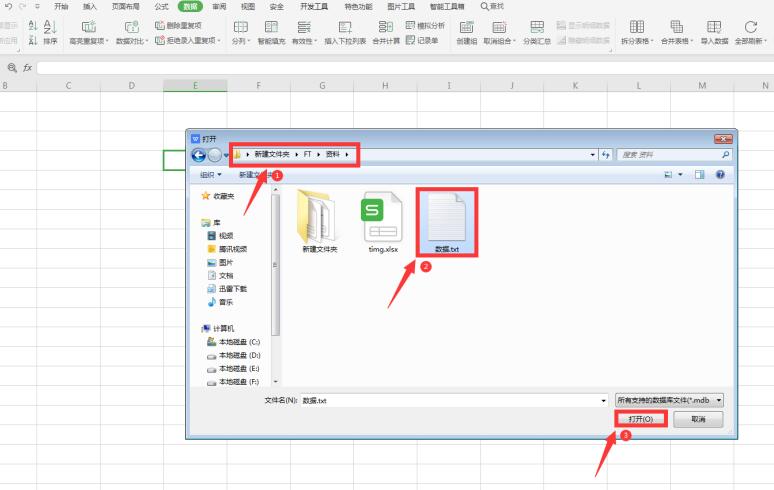Screen dimensions: 774x490
Task: Click the 排序 sort icon
Action: (50, 27)
